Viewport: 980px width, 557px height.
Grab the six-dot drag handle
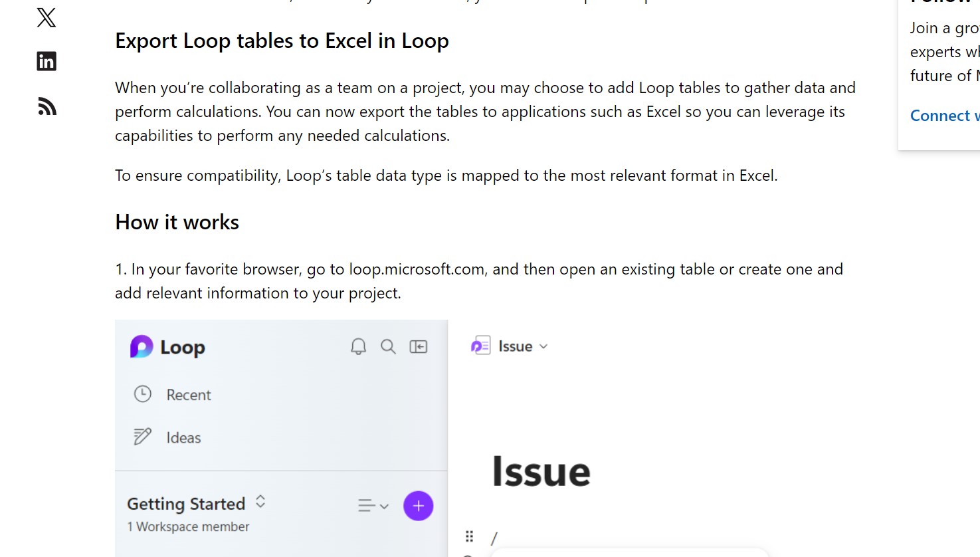click(470, 536)
